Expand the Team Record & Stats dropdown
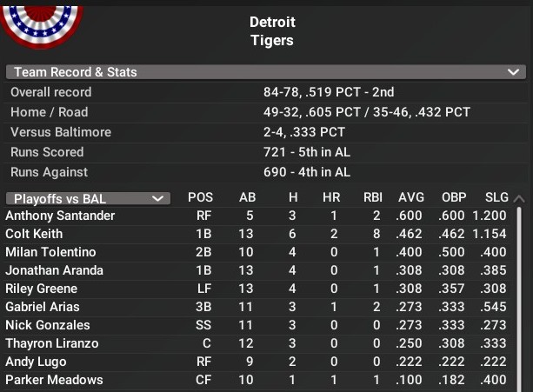Screen dimensions: 533x392 pyautogui.click(x=514, y=72)
